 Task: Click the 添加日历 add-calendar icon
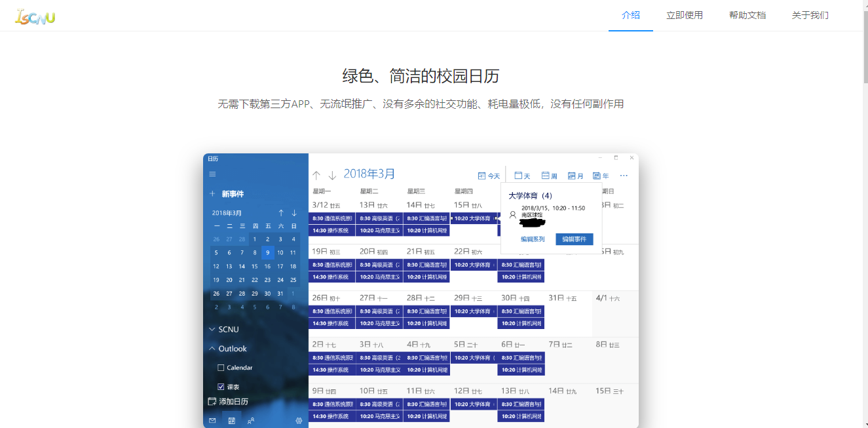212,401
